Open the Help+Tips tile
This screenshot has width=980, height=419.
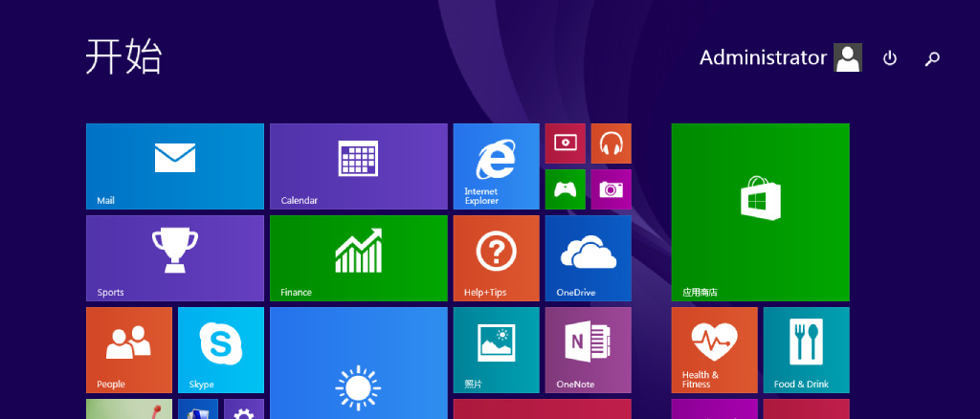pos(497,258)
